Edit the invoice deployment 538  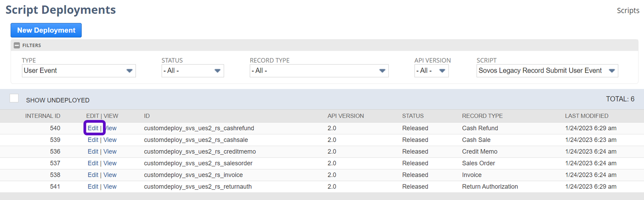pyautogui.click(x=93, y=175)
